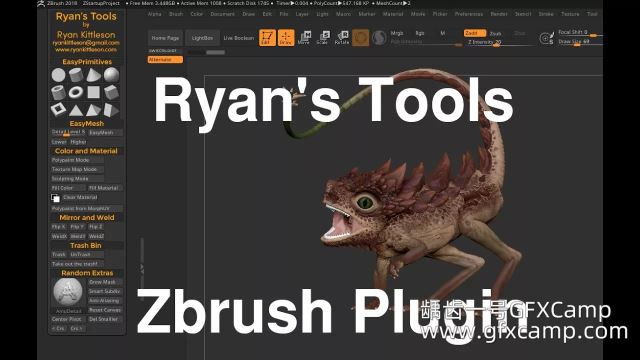Add a torus ring EasyPrimitive
640x360 pixels.
point(76,92)
